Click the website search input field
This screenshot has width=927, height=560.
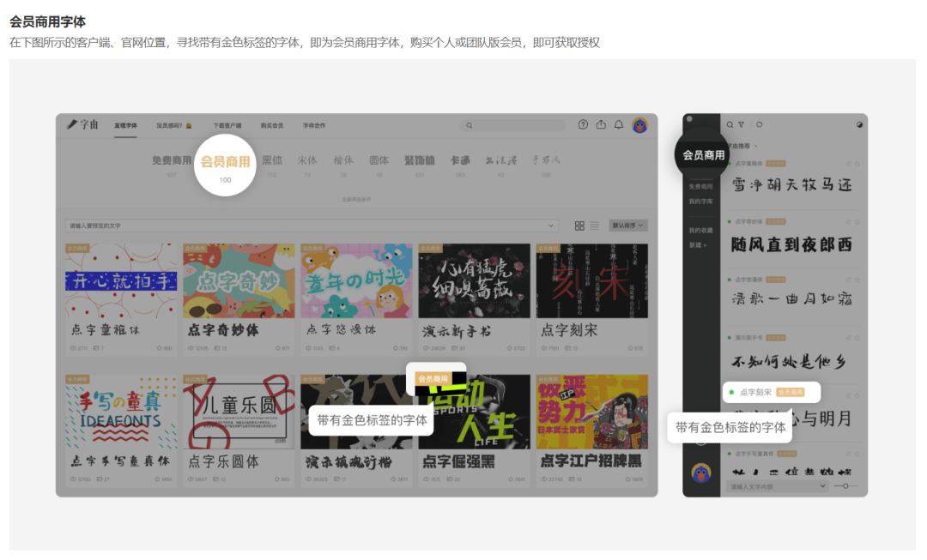(x=515, y=125)
